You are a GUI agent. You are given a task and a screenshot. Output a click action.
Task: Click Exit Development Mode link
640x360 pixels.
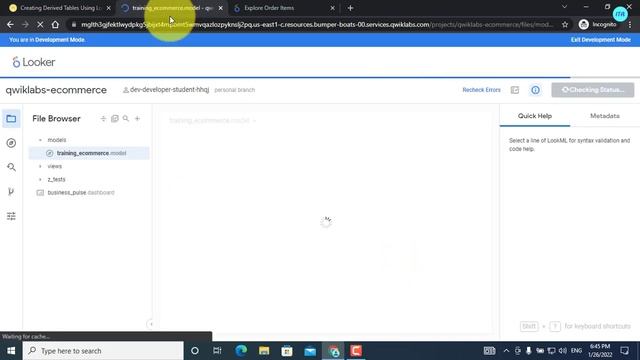pyautogui.click(x=600, y=40)
